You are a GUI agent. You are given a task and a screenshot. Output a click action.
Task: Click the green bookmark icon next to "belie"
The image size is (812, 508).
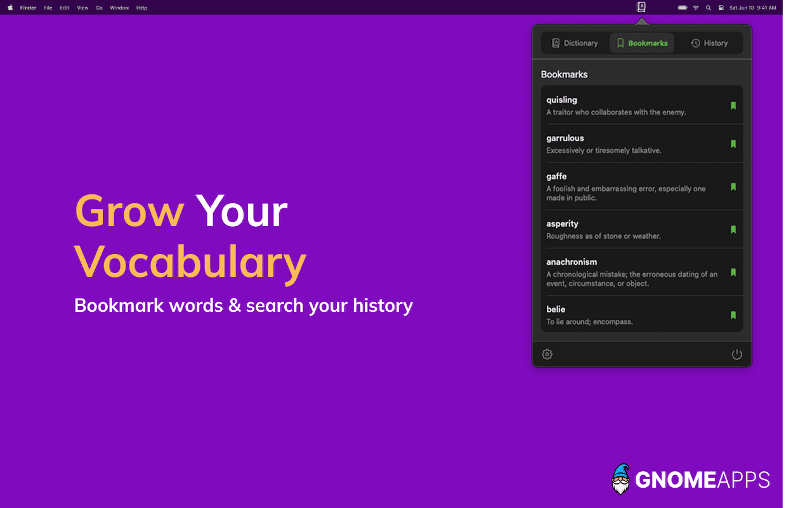733,314
